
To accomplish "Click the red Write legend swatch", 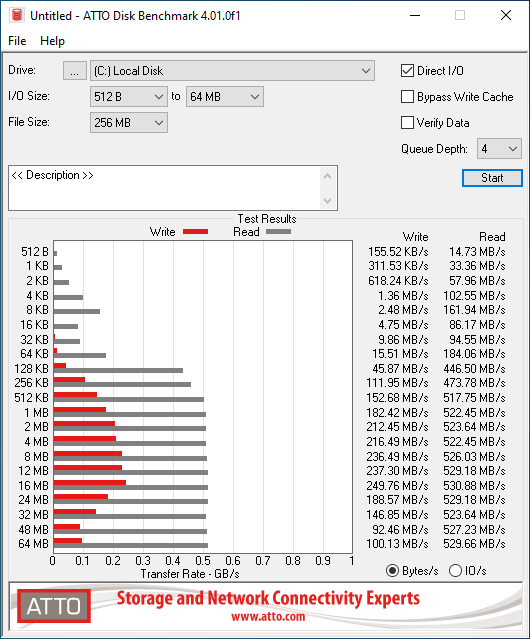I will click(196, 231).
